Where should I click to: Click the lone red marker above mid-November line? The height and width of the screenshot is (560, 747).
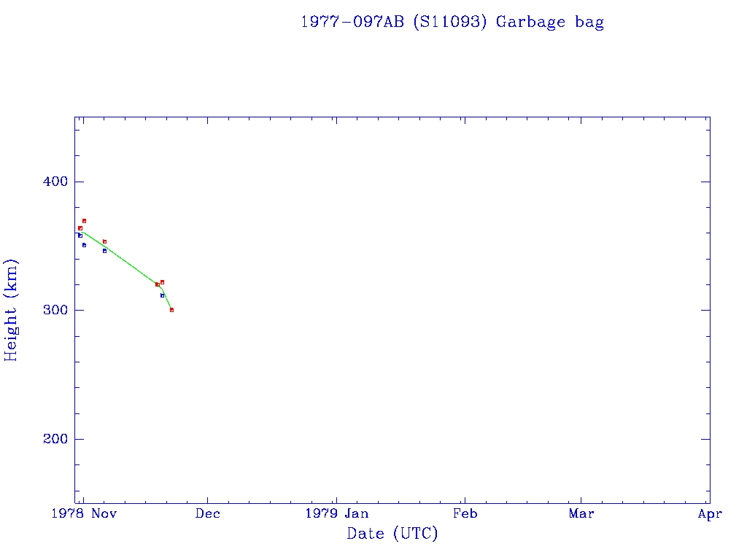(104, 241)
